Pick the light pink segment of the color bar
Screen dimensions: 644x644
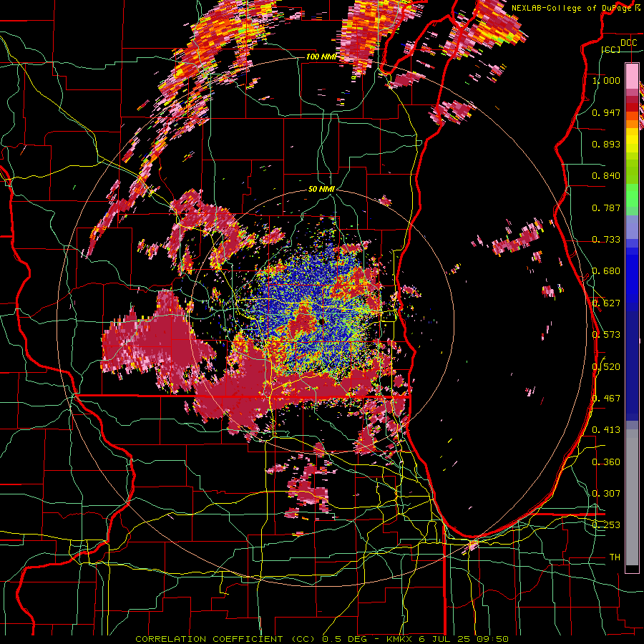(x=632, y=76)
